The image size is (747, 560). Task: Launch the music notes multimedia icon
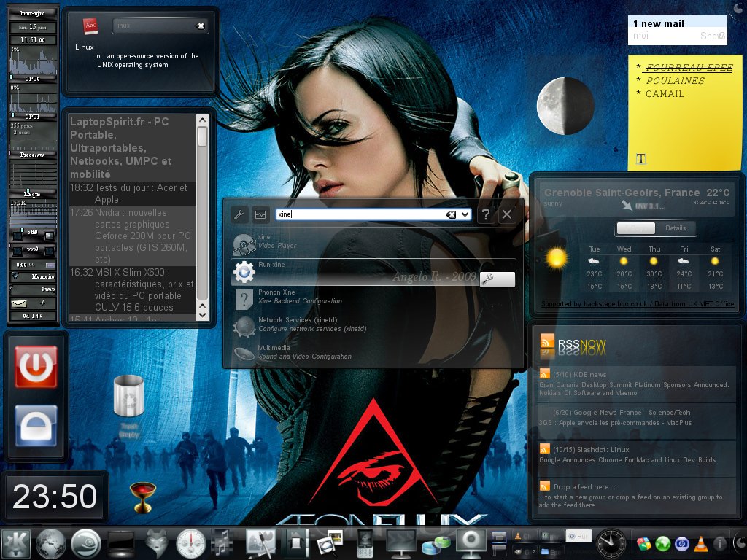coord(222,543)
